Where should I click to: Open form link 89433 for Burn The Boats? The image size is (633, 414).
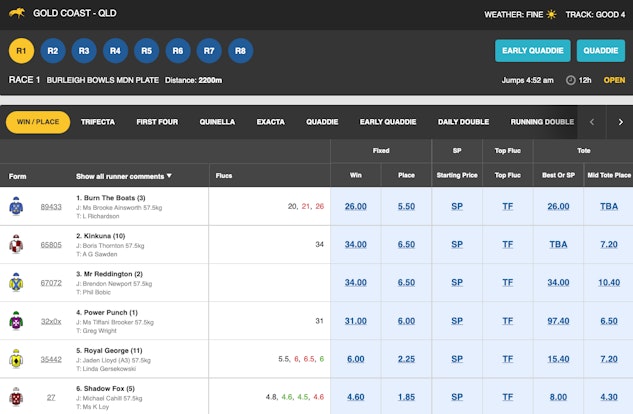tap(50, 207)
